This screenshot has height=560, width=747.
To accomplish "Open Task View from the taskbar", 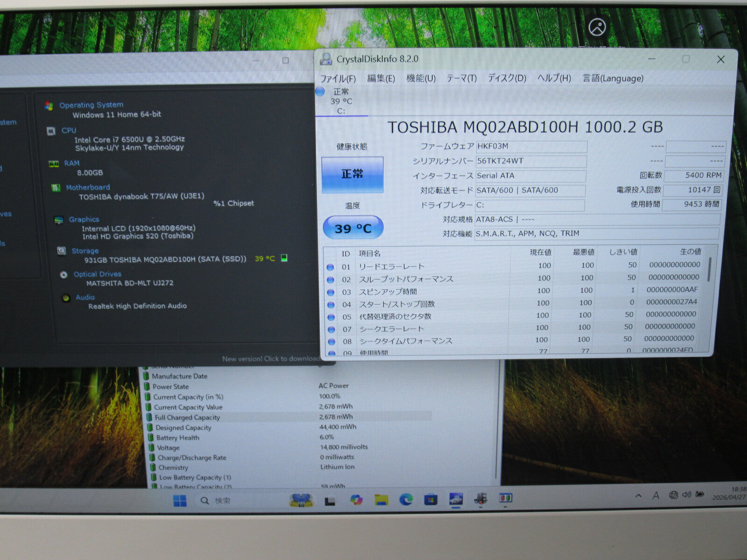I will 330,501.
